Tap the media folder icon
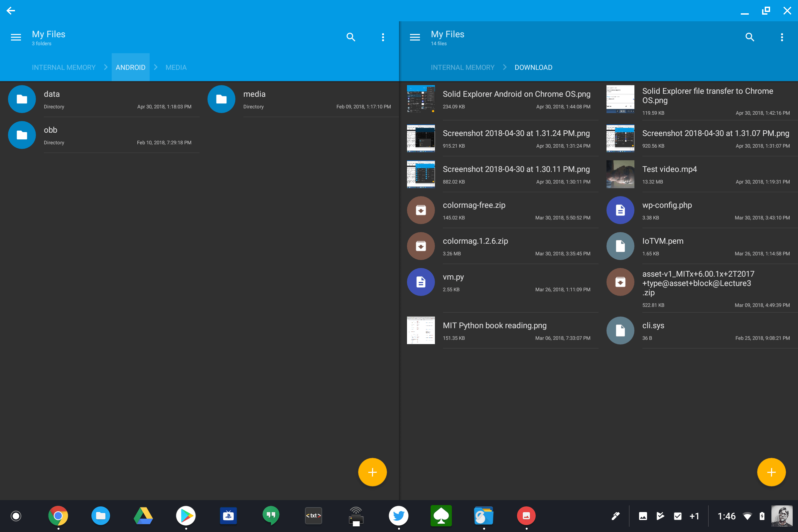 click(221, 99)
